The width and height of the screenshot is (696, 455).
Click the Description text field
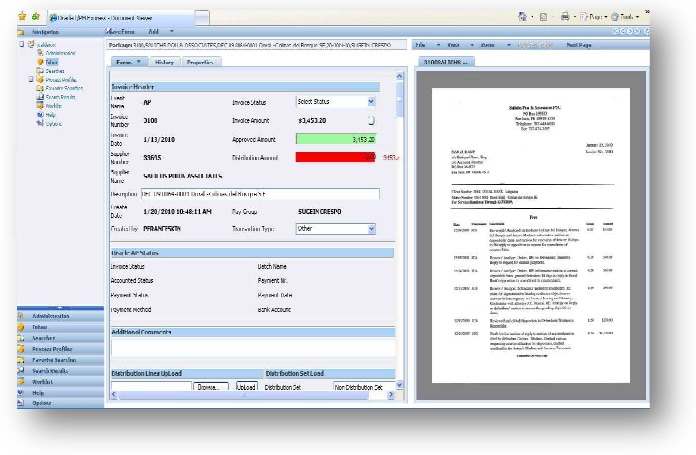pyautogui.click(x=260, y=194)
